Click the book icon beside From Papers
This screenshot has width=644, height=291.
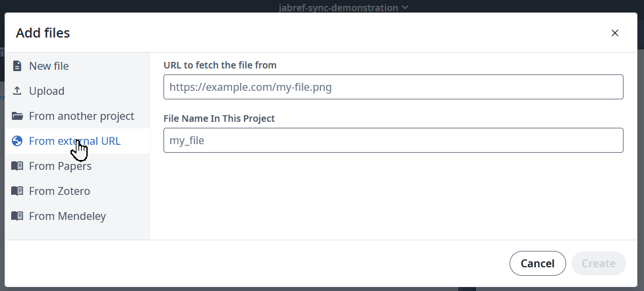pyautogui.click(x=17, y=166)
